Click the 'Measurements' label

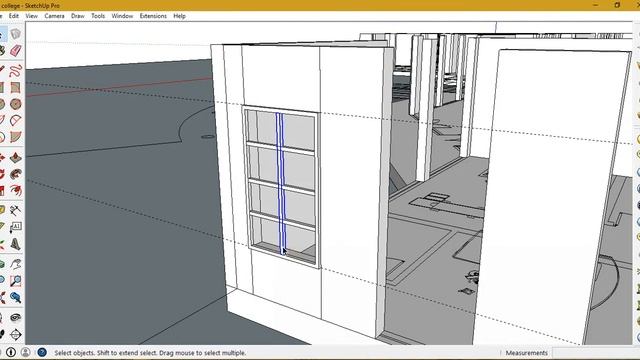pyautogui.click(x=527, y=353)
